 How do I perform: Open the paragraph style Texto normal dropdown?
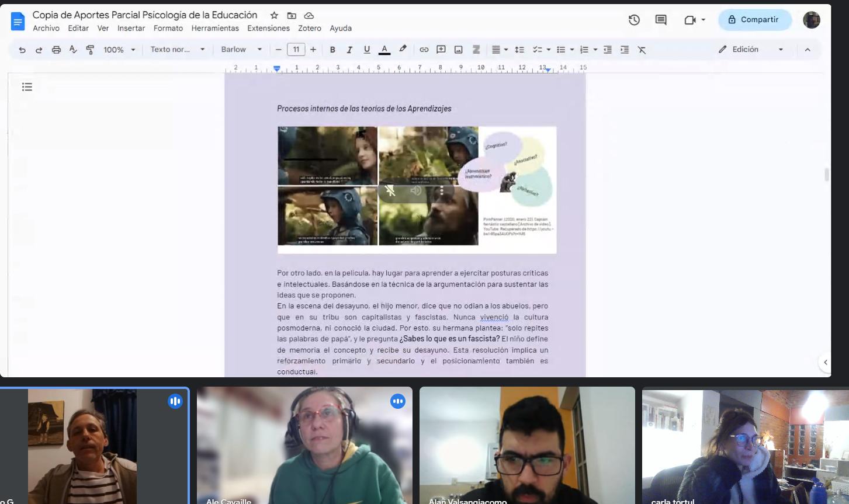click(178, 50)
